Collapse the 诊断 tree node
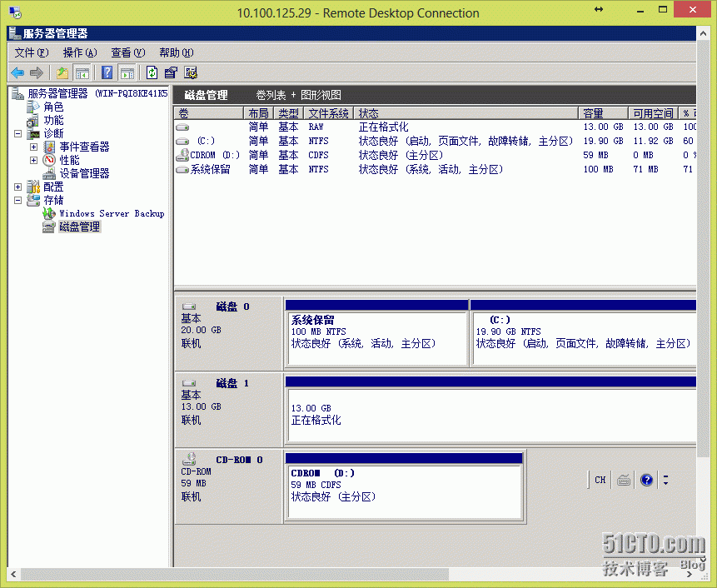Image resolution: width=717 pixels, height=588 pixels. pyautogui.click(x=17, y=134)
